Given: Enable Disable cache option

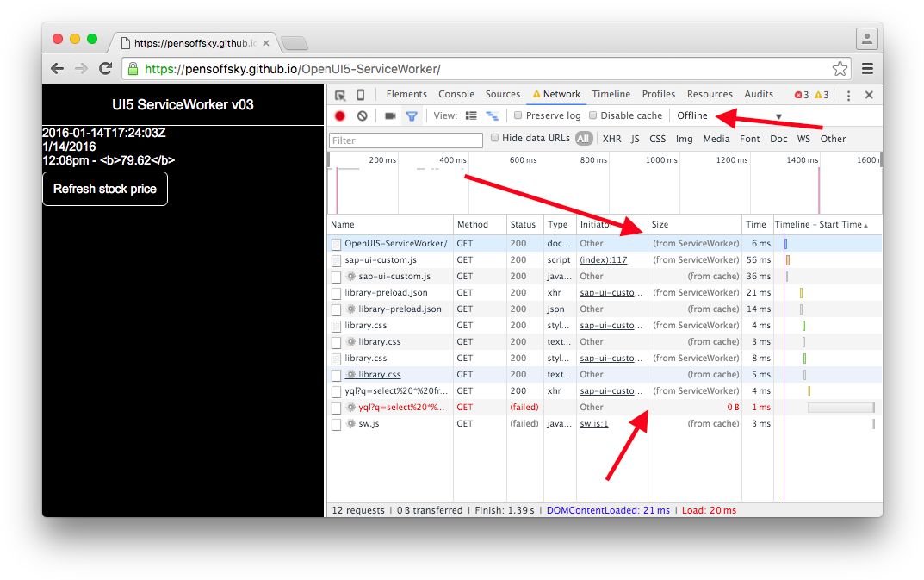Looking at the screenshot, I should pyautogui.click(x=592, y=115).
